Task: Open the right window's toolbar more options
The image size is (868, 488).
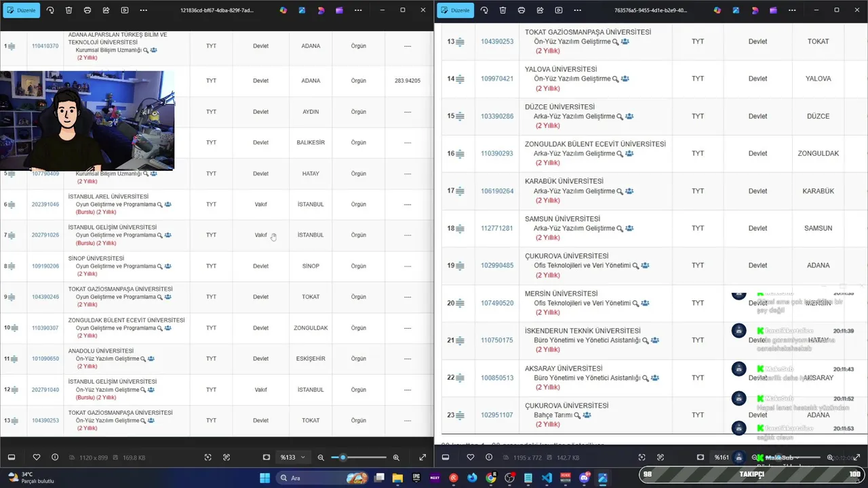Action: (x=577, y=10)
